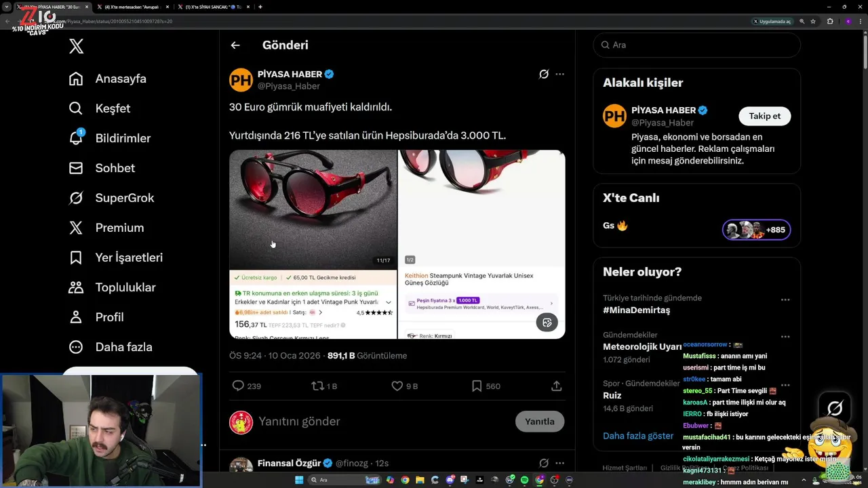Viewport: 868px width, 488px height.
Task: Open three-dot menu on Finansal Özgür reply
Action: [559, 463]
